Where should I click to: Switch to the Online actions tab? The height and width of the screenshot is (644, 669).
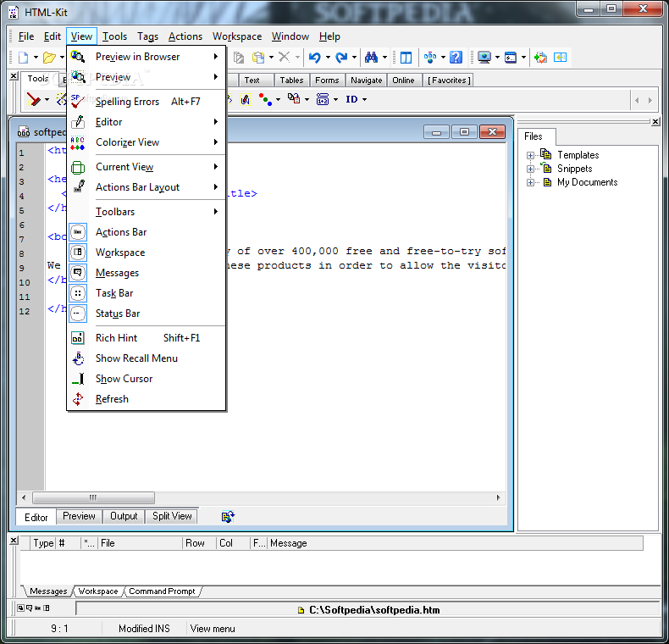403,80
